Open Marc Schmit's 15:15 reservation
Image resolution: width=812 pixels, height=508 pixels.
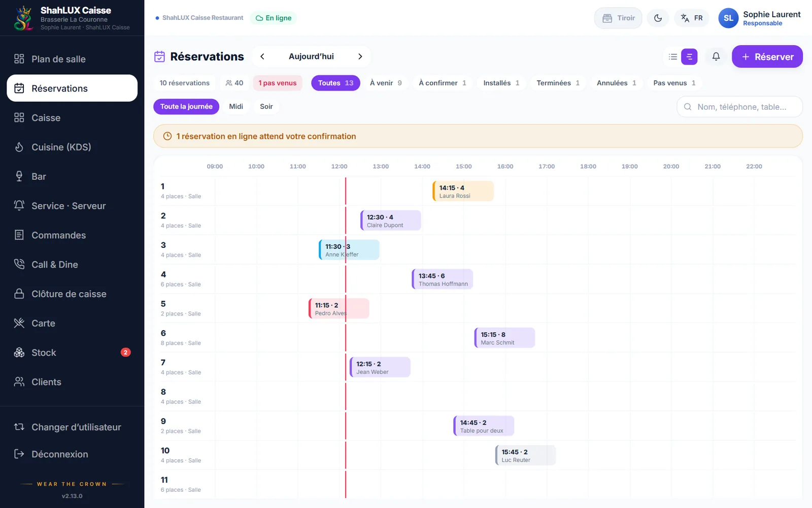pos(504,338)
